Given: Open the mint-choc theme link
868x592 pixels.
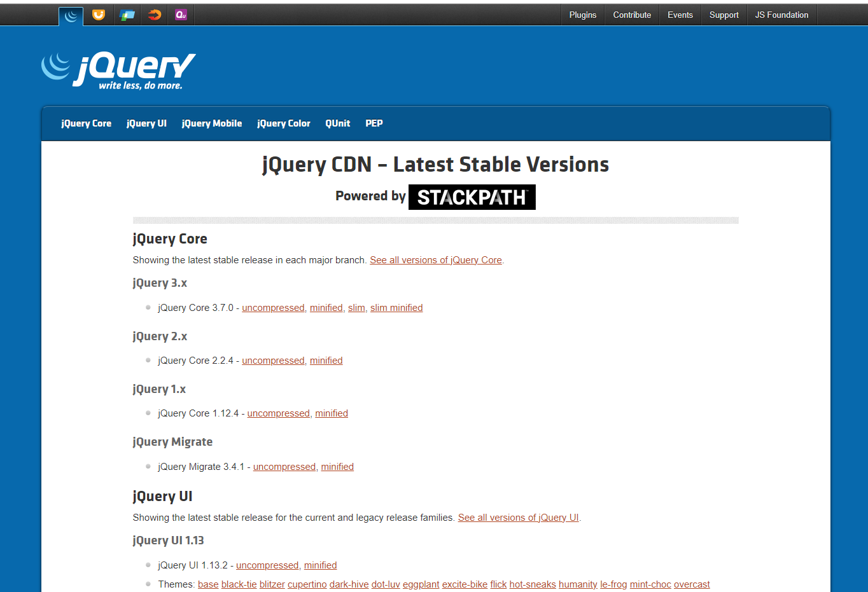Looking at the screenshot, I should point(650,584).
